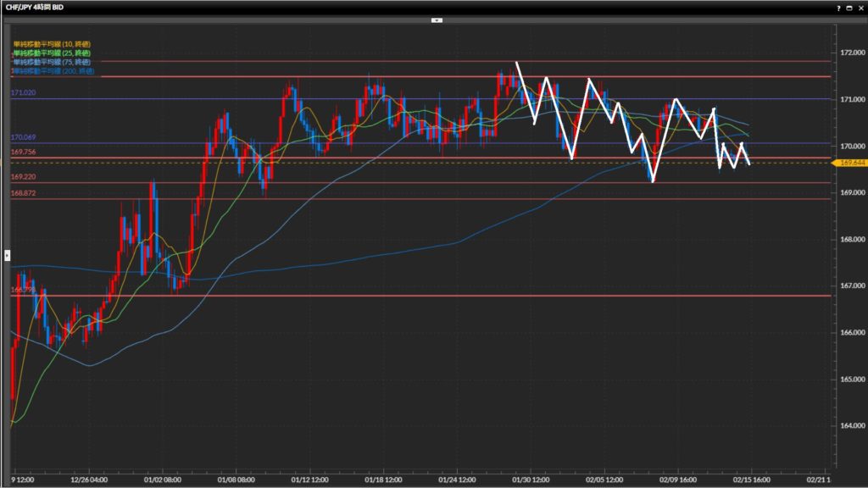Viewport: 868px width, 488px height.
Task: Click the 172.000 price axis label
Action: click(850, 53)
